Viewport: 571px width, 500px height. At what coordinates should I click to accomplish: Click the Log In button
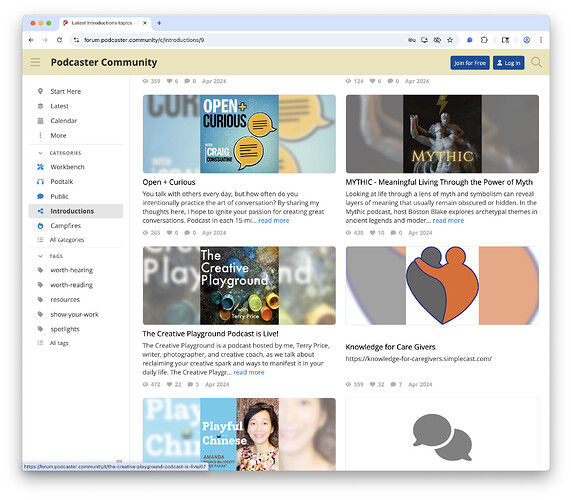(x=508, y=63)
